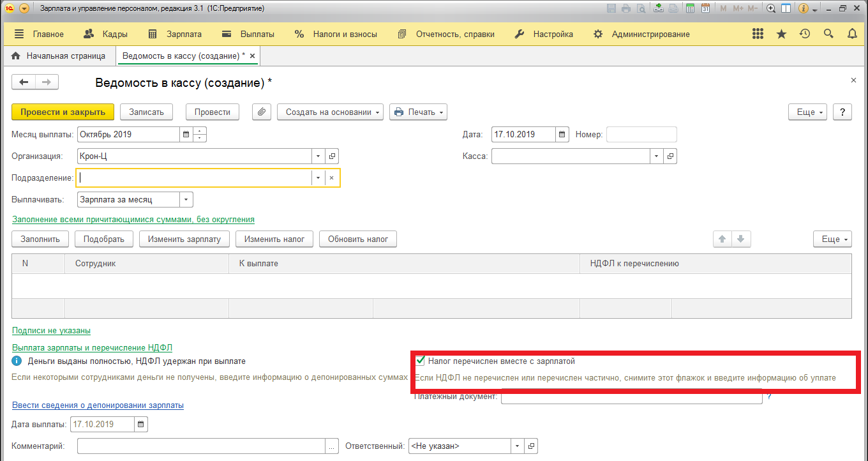The height and width of the screenshot is (461, 868).
Task: Open the Выплаты menu
Action: (248, 34)
